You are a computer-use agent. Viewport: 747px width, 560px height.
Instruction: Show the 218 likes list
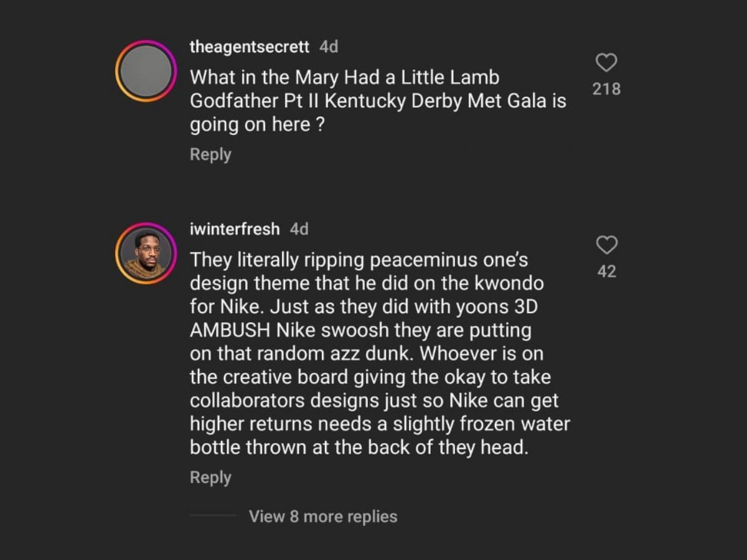[606, 89]
